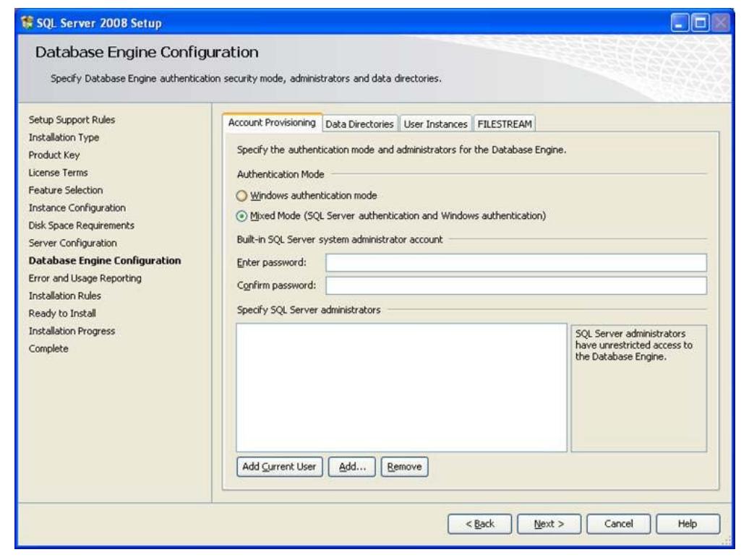Click the Installation Rules step
Screen dimensions: 749x560
point(64,296)
